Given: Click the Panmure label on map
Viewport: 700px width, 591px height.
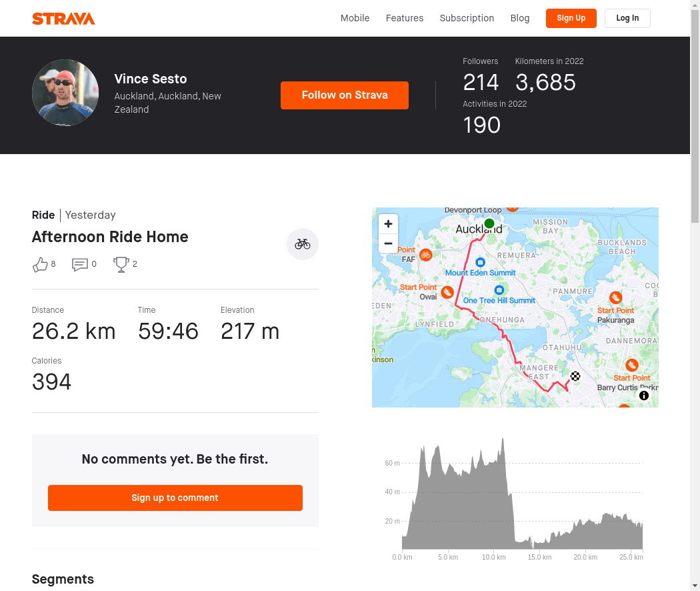Looking at the screenshot, I should [x=573, y=291].
